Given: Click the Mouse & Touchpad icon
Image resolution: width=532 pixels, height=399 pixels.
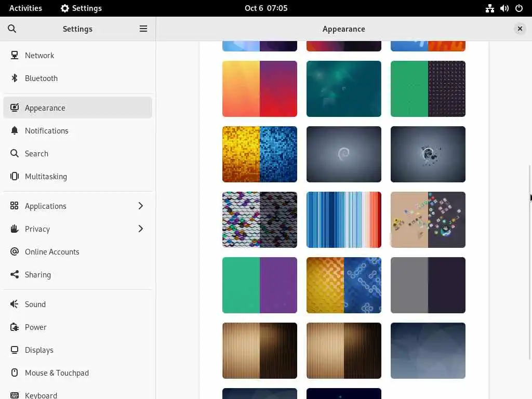Looking at the screenshot, I should (14, 373).
